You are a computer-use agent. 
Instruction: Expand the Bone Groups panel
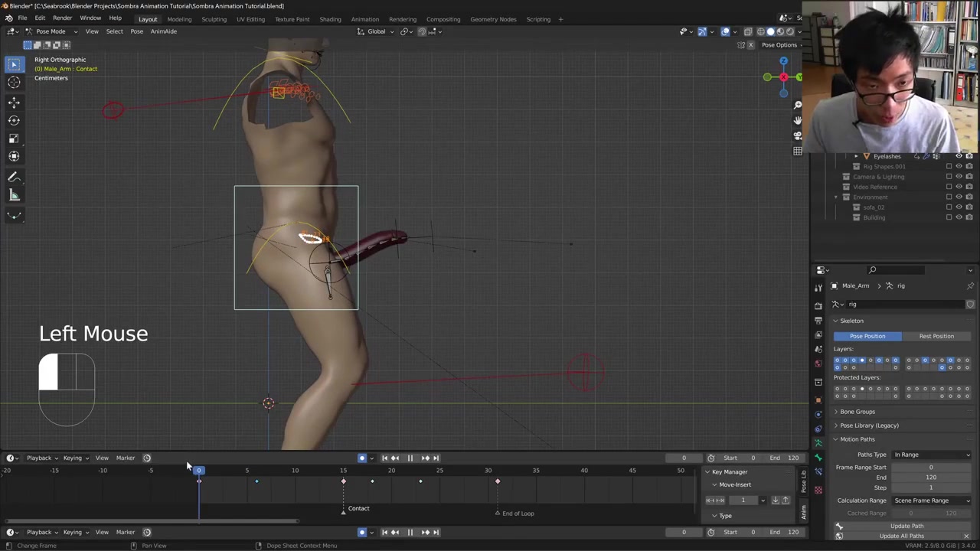pyautogui.click(x=857, y=412)
